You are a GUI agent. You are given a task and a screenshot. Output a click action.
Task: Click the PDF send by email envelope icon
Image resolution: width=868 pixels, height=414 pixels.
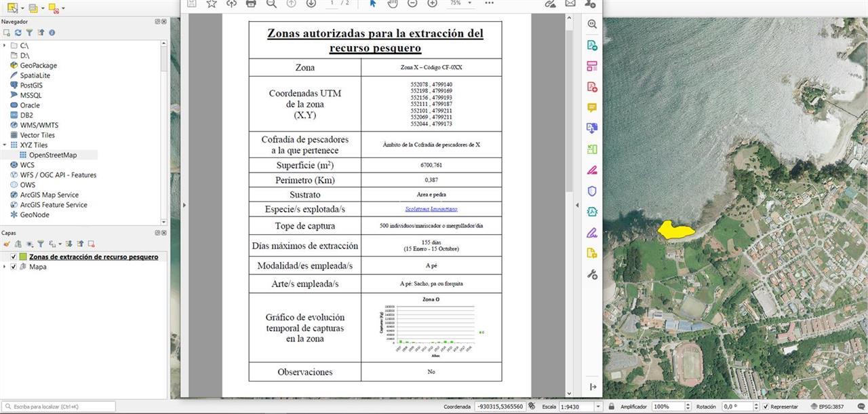click(570, 3)
